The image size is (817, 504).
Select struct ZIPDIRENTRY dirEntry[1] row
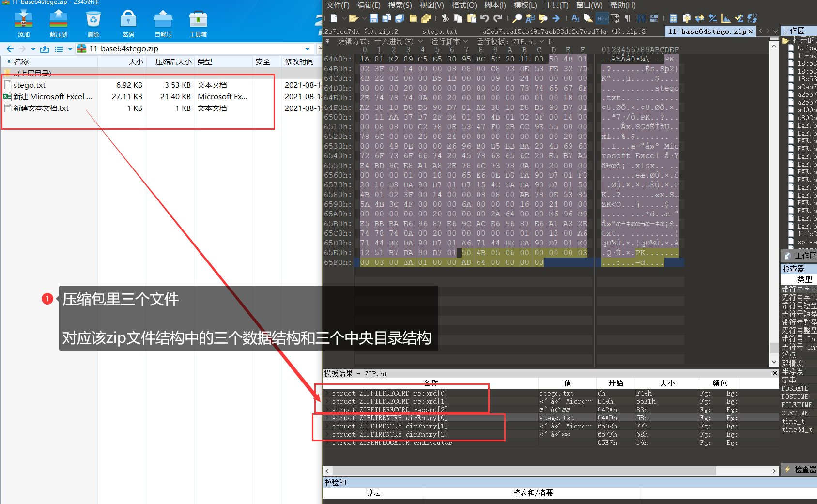click(x=550, y=426)
